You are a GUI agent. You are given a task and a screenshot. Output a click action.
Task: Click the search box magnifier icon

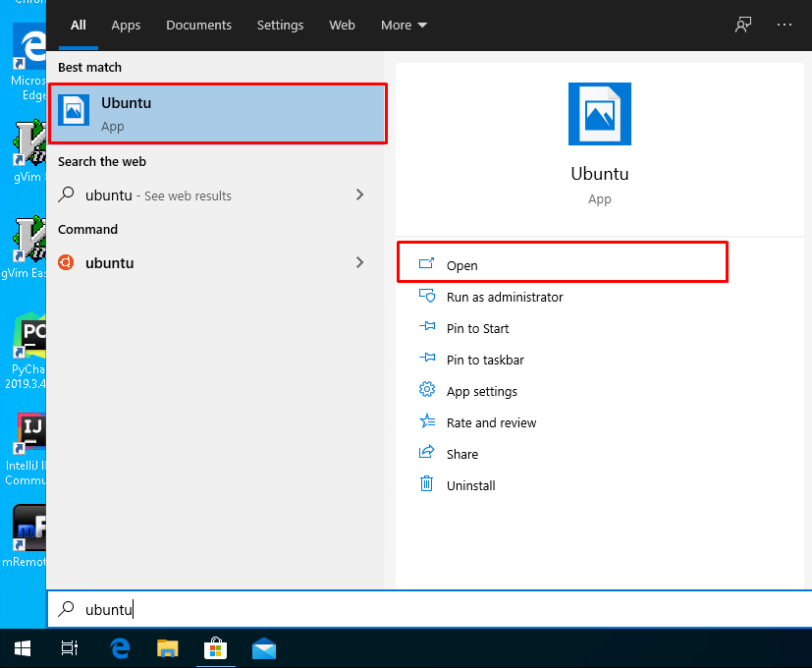[67, 608]
